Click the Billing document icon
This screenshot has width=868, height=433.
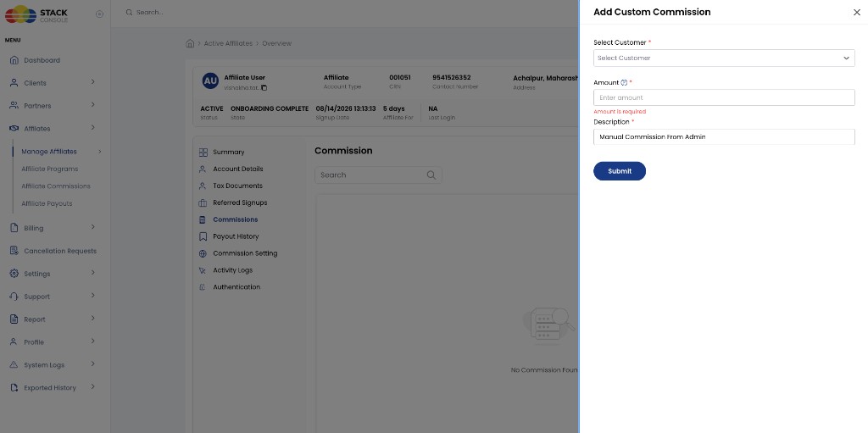pyautogui.click(x=14, y=228)
